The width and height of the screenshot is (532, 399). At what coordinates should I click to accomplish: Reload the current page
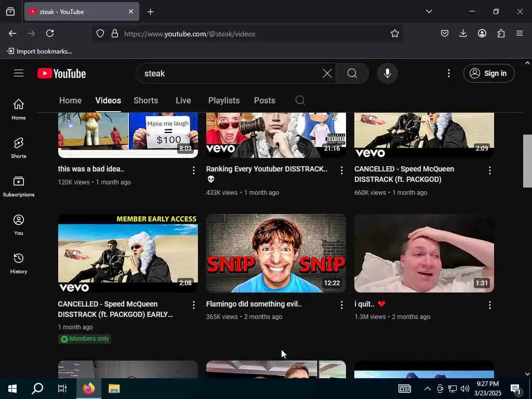pyautogui.click(x=50, y=33)
